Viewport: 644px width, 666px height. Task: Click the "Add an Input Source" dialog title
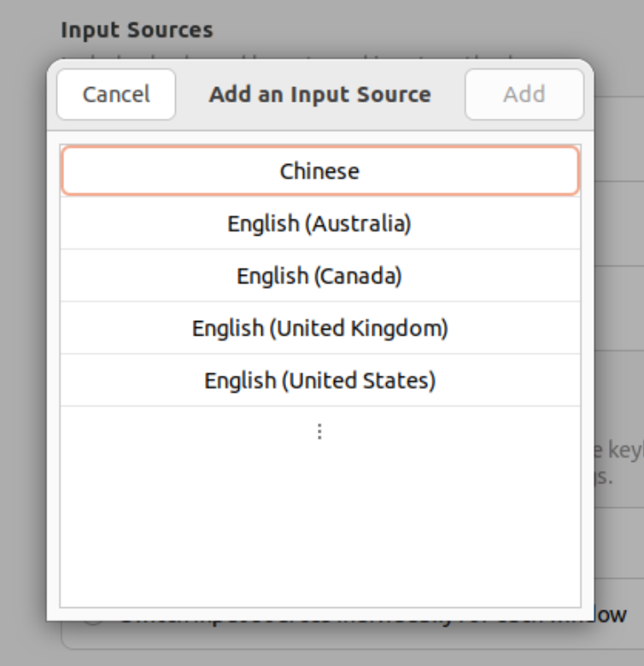319,94
